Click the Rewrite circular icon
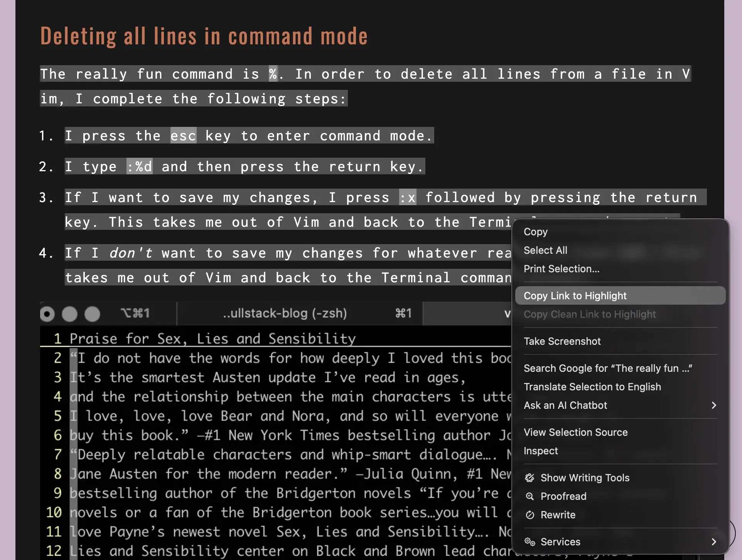 (530, 515)
